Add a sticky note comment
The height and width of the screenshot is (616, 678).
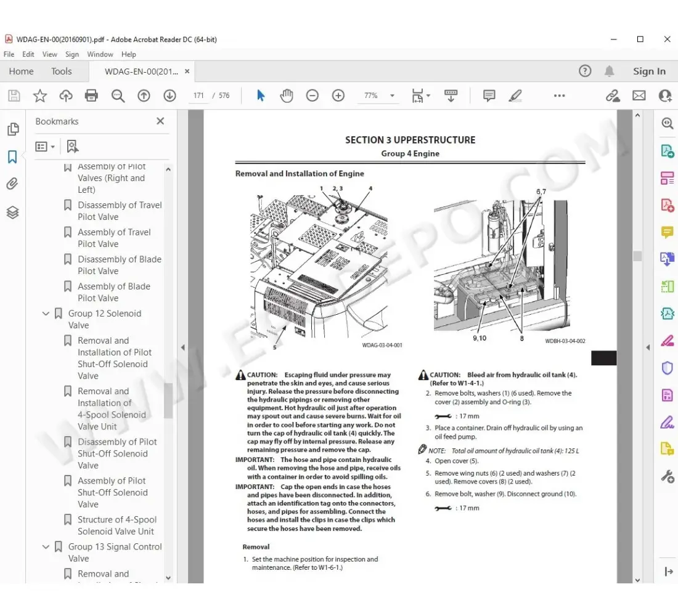click(488, 95)
